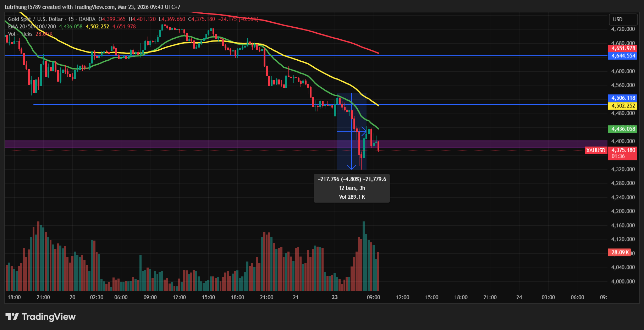Select the blue 4,644.554 horizontal line label
Image resolution: width=644 pixels, height=330 pixels.
[x=623, y=56]
